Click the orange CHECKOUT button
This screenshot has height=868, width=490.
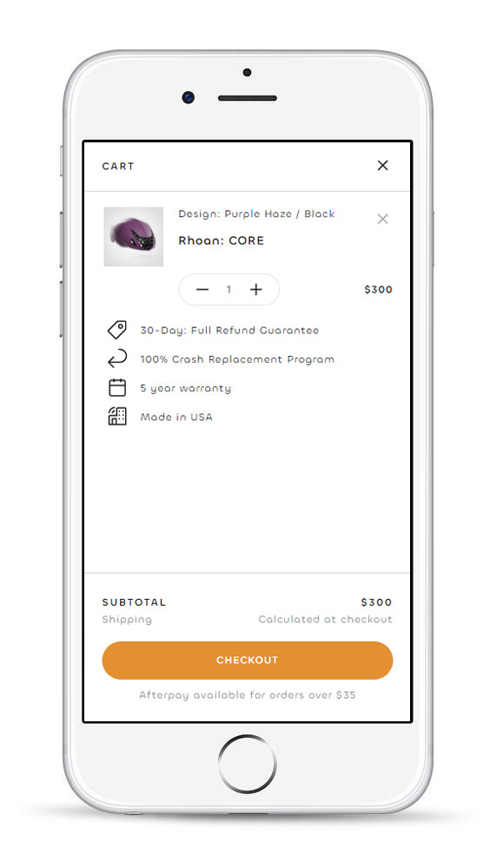pyautogui.click(x=248, y=661)
